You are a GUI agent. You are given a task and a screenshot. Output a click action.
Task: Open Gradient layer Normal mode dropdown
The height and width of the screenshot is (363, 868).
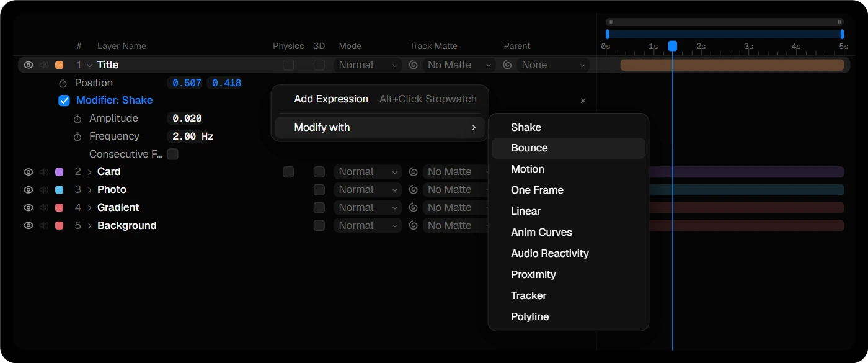368,208
